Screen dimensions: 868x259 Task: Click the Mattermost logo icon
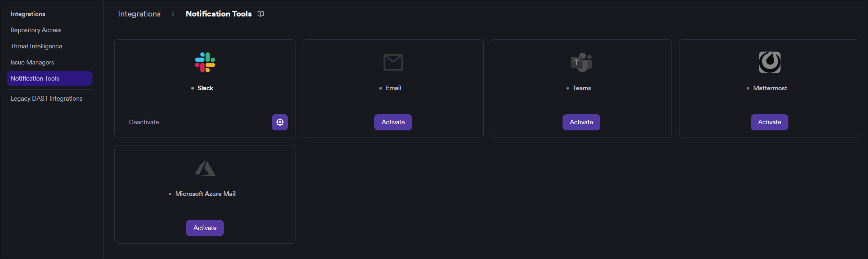tap(769, 62)
